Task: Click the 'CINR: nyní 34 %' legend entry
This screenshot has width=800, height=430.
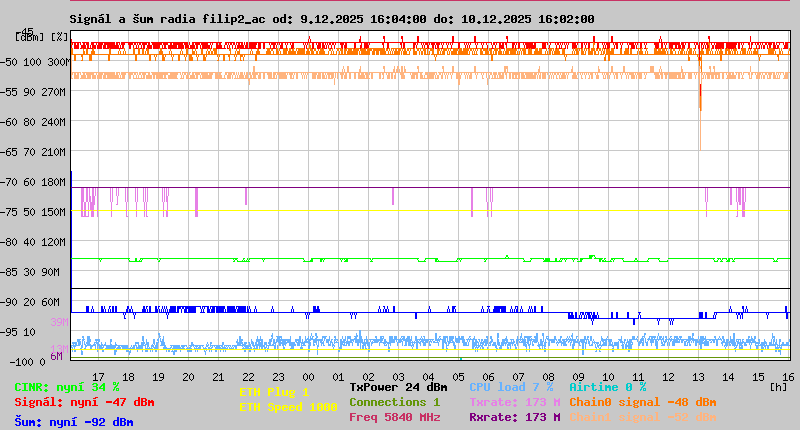Action: coord(66,387)
